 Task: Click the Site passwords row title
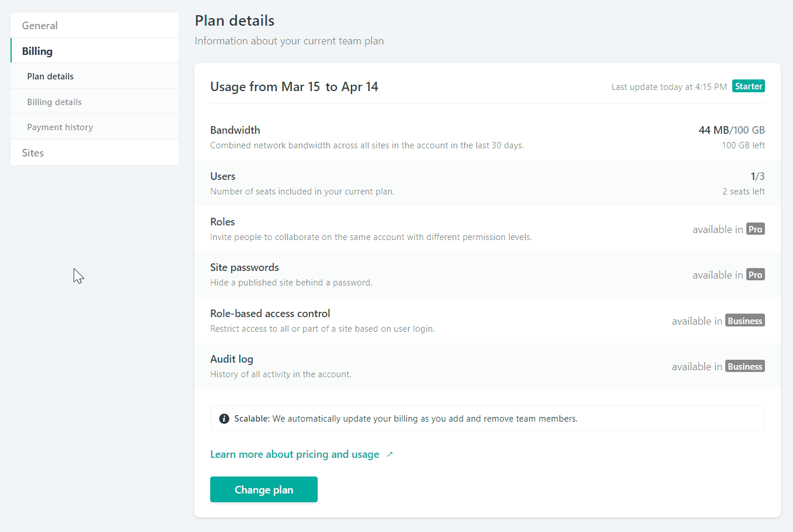coord(245,267)
